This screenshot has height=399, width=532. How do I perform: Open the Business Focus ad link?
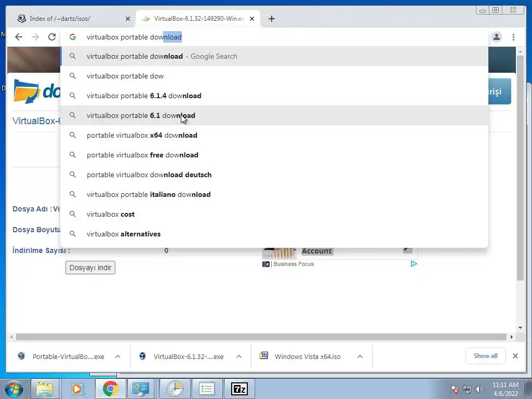point(294,264)
